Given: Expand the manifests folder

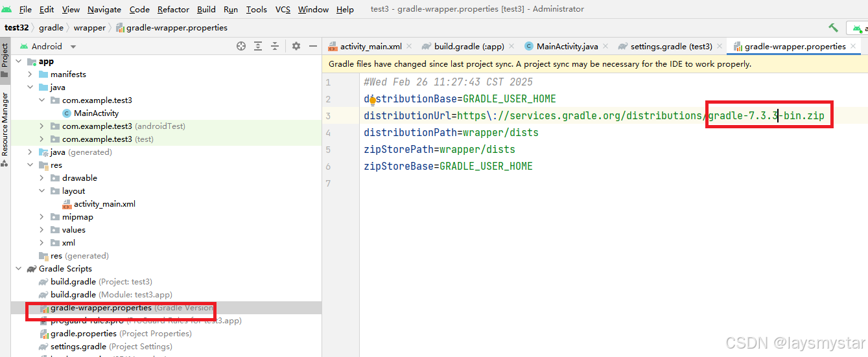Looking at the screenshot, I should click(30, 75).
